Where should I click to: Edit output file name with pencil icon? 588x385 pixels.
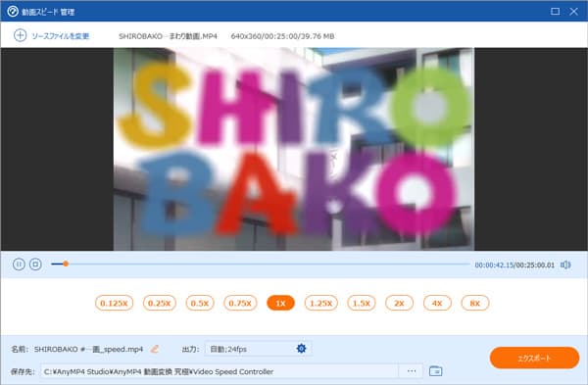click(x=155, y=349)
